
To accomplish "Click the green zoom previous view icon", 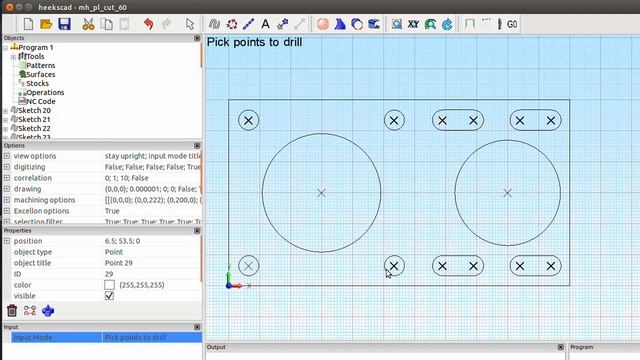I will [430, 24].
